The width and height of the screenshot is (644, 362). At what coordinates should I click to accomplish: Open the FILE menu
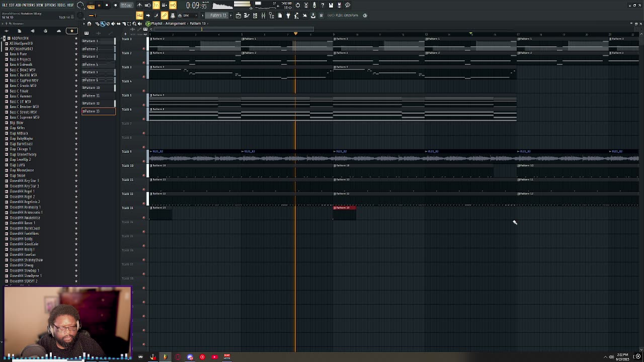pyautogui.click(x=5, y=5)
